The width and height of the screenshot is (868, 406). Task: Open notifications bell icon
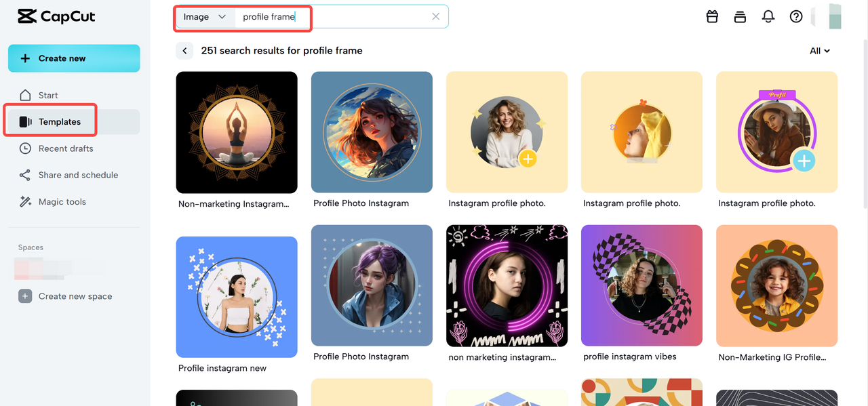pos(768,17)
